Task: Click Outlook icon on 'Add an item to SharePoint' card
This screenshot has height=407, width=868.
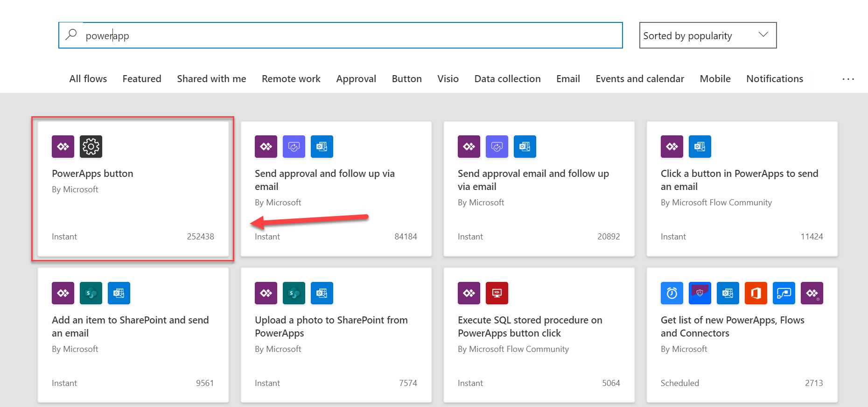Action: [x=119, y=293]
